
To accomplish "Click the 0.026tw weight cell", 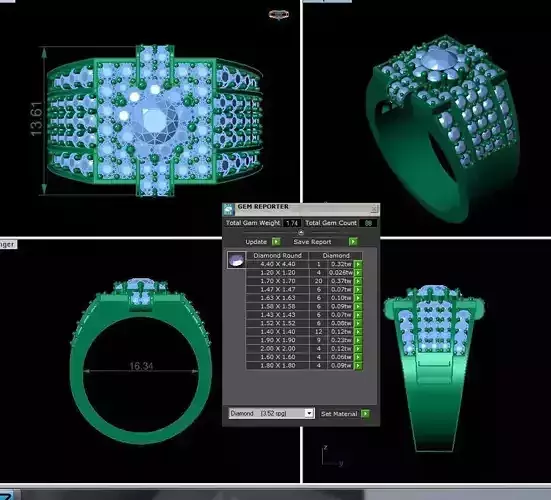I will pos(341,273).
